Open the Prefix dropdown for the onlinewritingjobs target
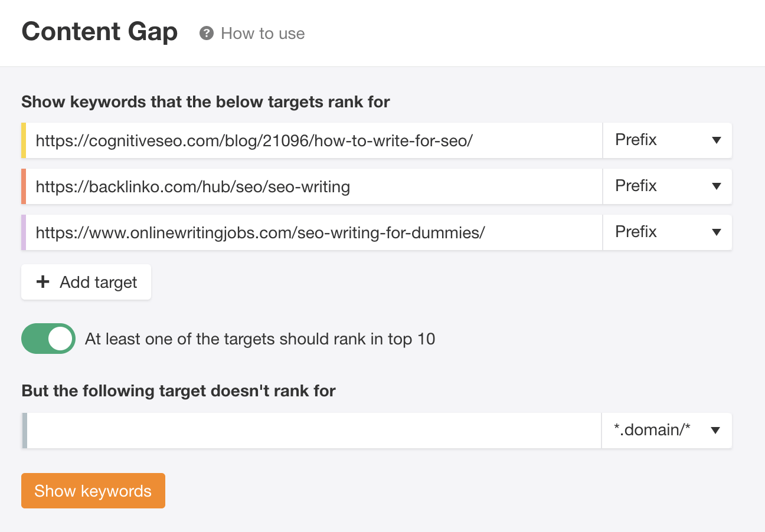The image size is (765, 532). 667,232
